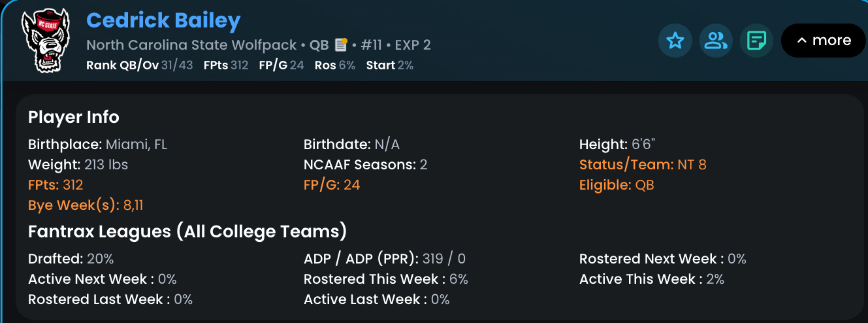Click the orange FPts 312 stat in Player Info
This screenshot has width=868, height=323.
pyautogui.click(x=56, y=185)
